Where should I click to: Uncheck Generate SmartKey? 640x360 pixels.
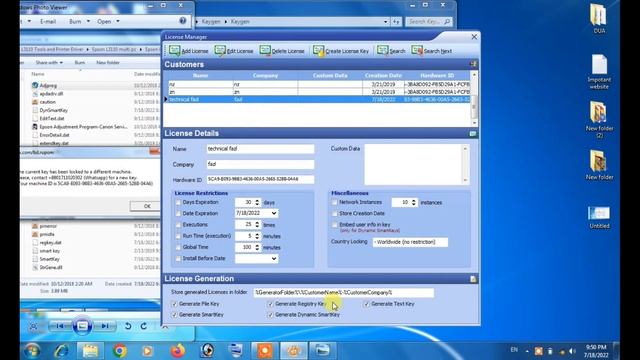pyautogui.click(x=175, y=315)
